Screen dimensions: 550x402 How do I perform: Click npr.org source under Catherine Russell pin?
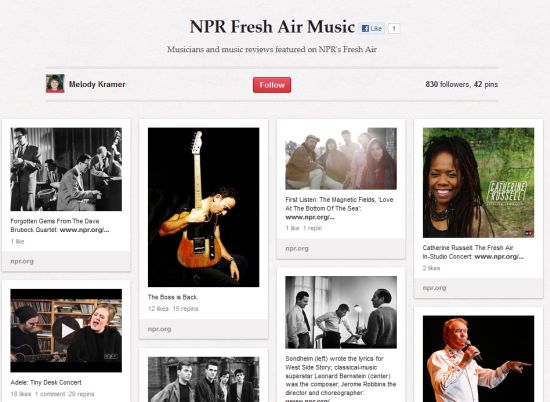pos(435,288)
